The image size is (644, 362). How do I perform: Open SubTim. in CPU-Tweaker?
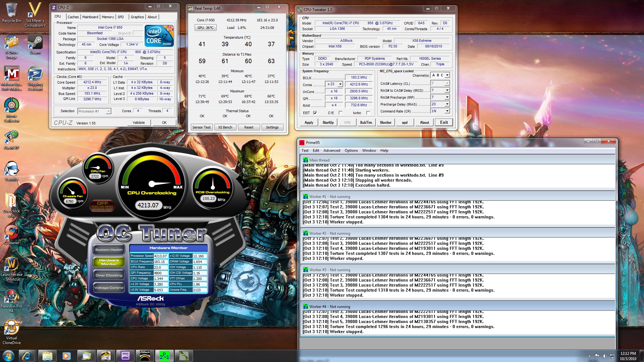pyautogui.click(x=366, y=123)
